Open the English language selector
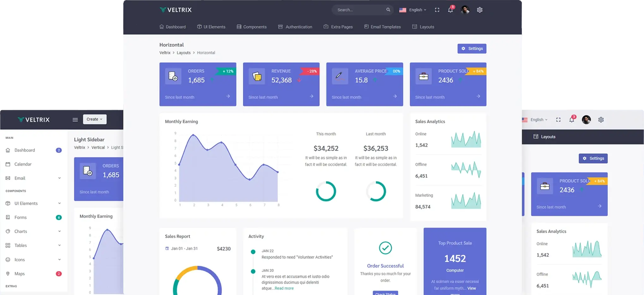Image resolution: width=644 pixels, height=295 pixels. coord(413,10)
